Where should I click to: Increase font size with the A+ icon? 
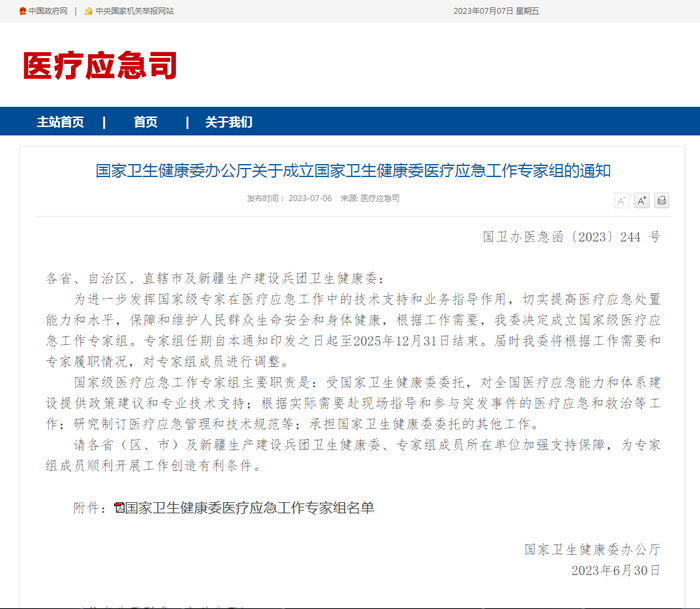pyautogui.click(x=641, y=201)
